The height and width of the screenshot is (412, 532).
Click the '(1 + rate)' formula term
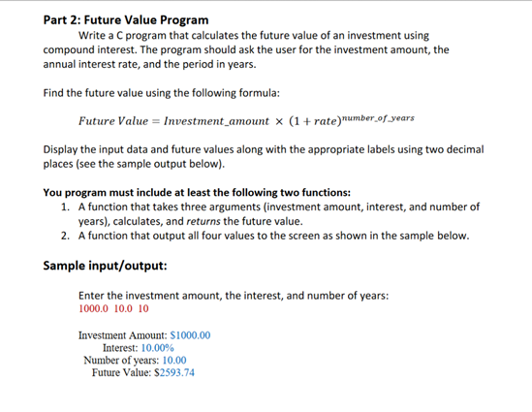coord(315,121)
